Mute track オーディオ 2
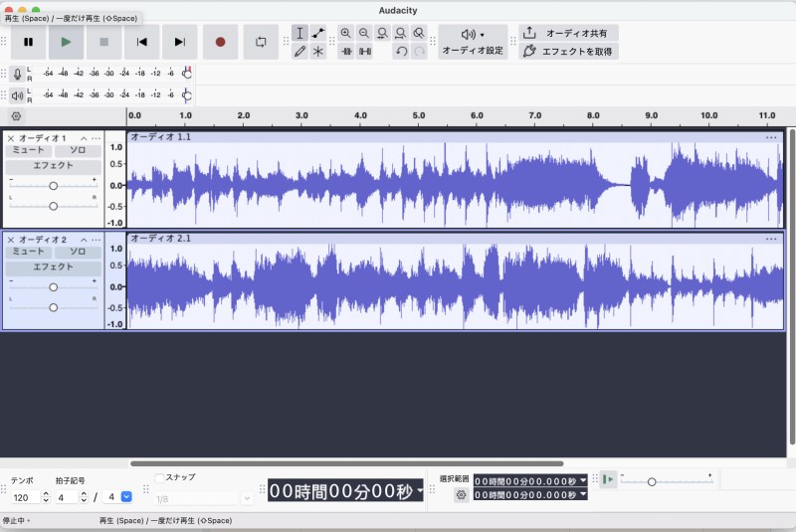Image resolution: width=796 pixels, height=532 pixels. click(x=29, y=252)
